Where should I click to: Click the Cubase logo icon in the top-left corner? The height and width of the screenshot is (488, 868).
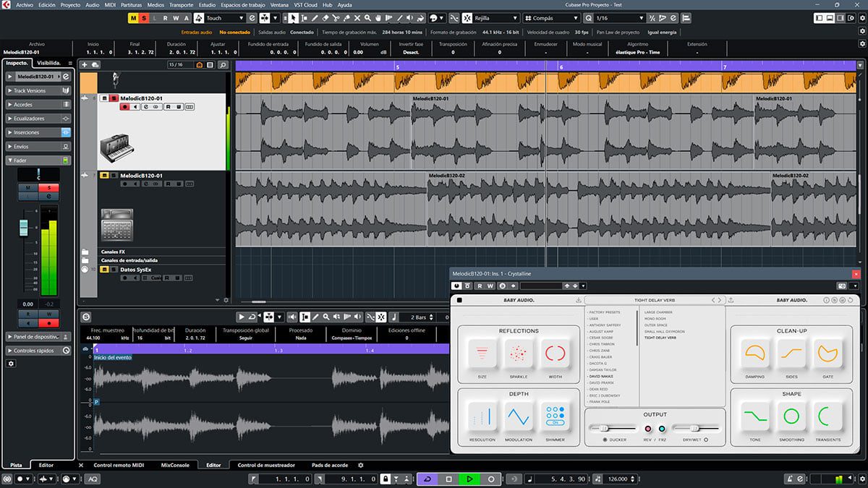(x=7, y=4)
